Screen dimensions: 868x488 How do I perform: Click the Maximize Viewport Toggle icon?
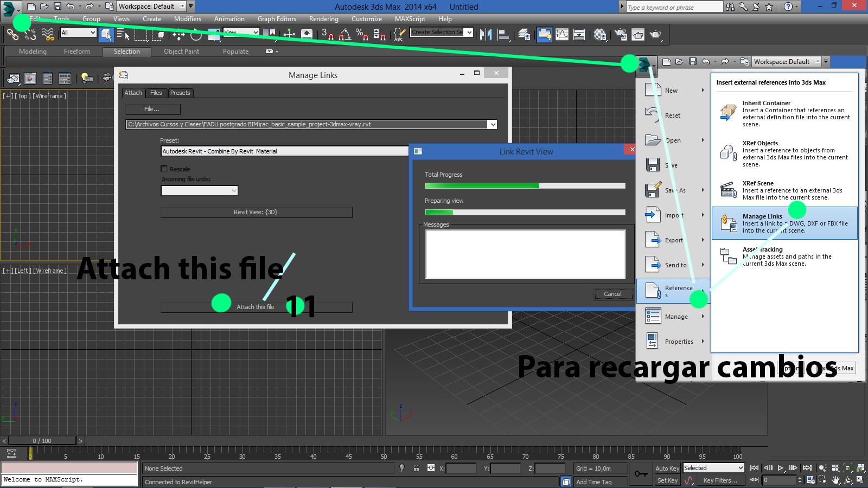(860, 480)
